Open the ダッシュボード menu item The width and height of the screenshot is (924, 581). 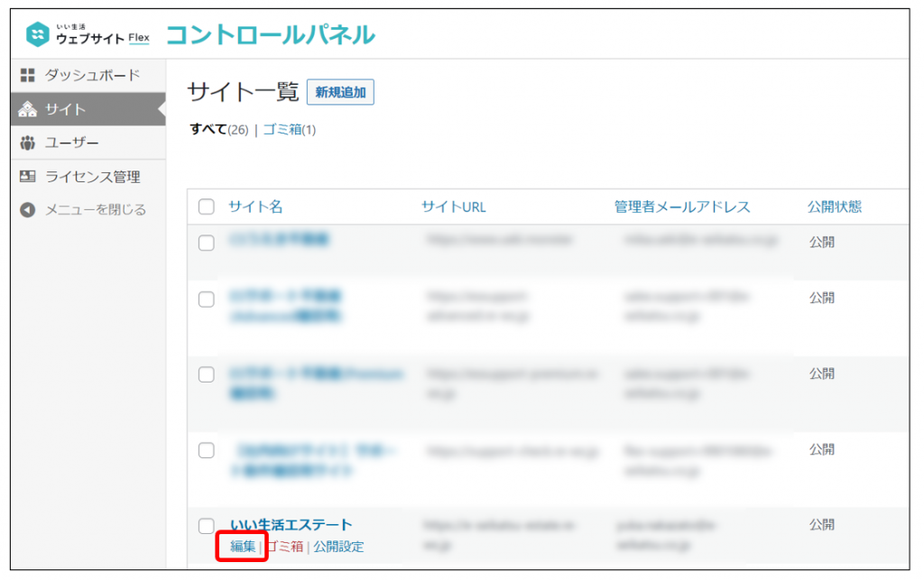(92, 75)
